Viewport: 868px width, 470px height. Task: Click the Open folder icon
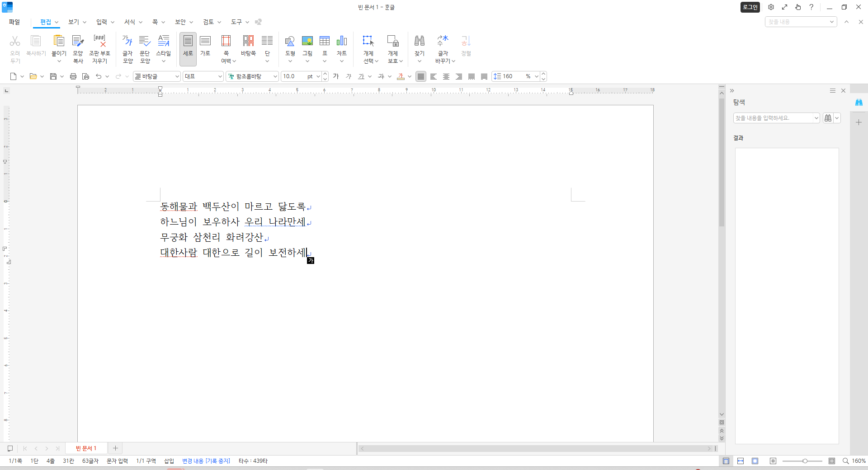tap(33, 76)
